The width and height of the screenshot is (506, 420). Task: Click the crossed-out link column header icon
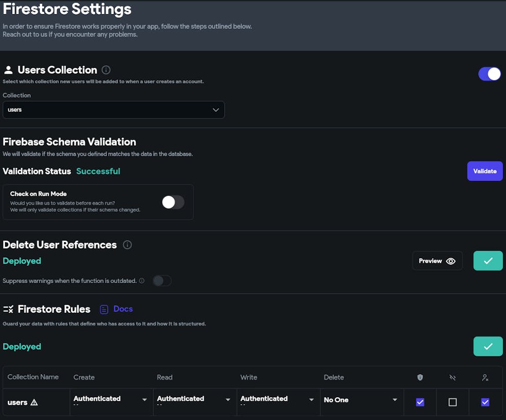(x=452, y=377)
